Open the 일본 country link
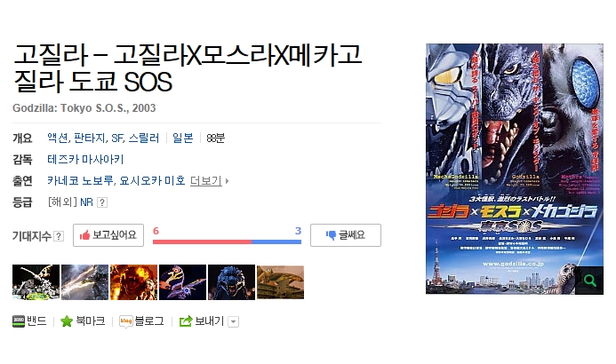The image size is (616, 364). tap(183, 138)
